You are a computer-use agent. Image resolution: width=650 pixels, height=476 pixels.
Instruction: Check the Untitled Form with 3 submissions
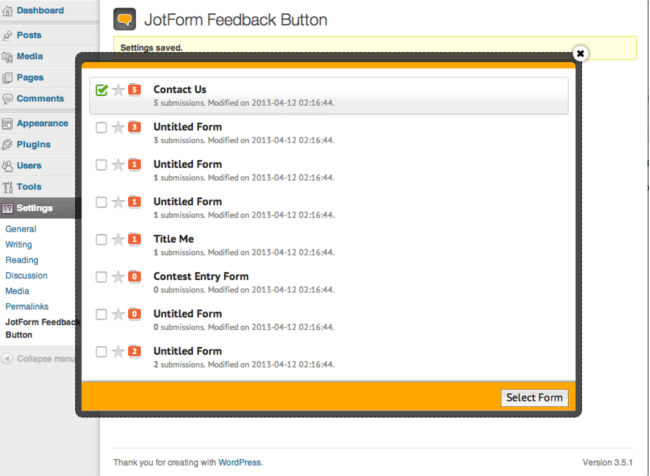101,127
